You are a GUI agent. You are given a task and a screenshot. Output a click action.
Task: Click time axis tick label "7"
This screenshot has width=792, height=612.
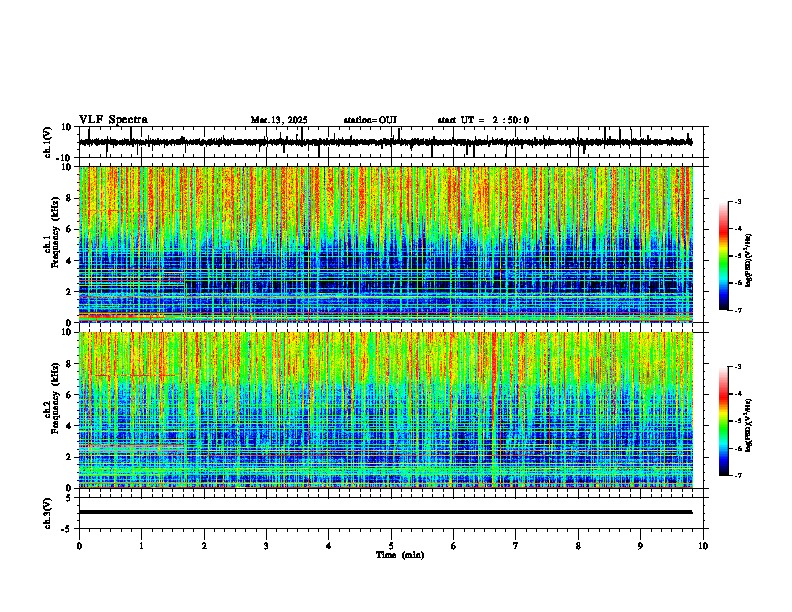[x=516, y=546]
